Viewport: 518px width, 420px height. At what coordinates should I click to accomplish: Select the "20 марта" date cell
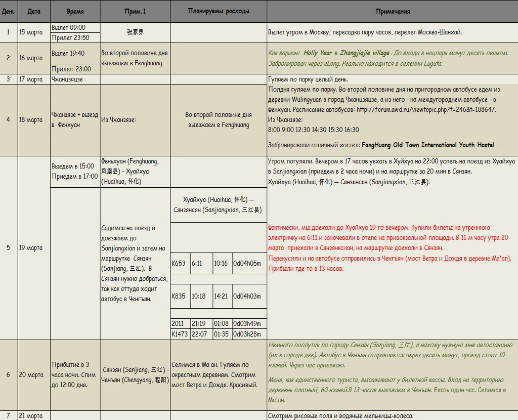(34, 375)
